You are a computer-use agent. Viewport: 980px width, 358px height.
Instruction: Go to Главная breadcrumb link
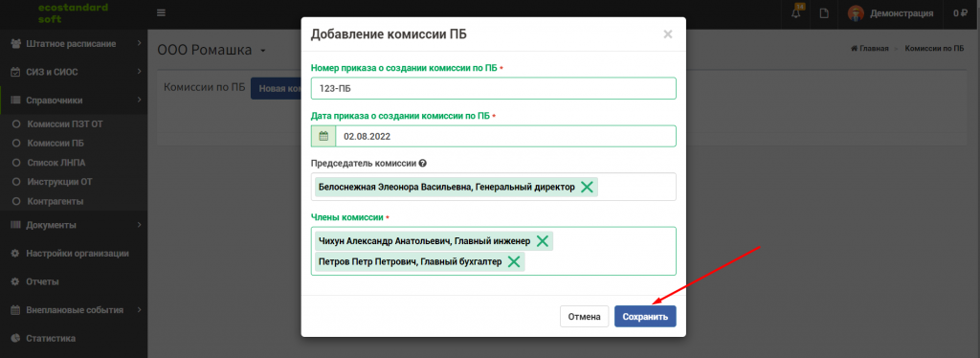[x=870, y=48]
